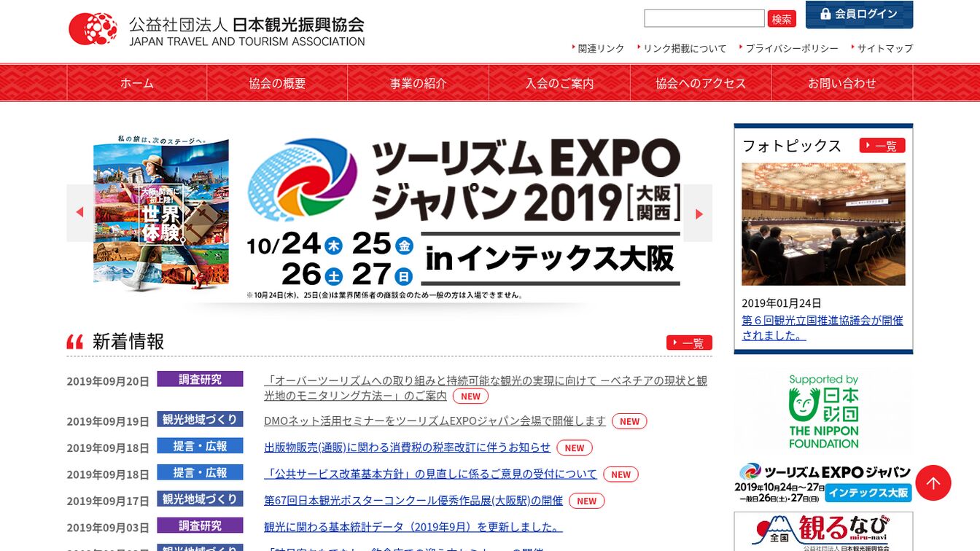The image size is (980, 551).
Task: Open the ツーリズムEXPOジャパン sidebar banner
Action: pyautogui.click(x=823, y=482)
